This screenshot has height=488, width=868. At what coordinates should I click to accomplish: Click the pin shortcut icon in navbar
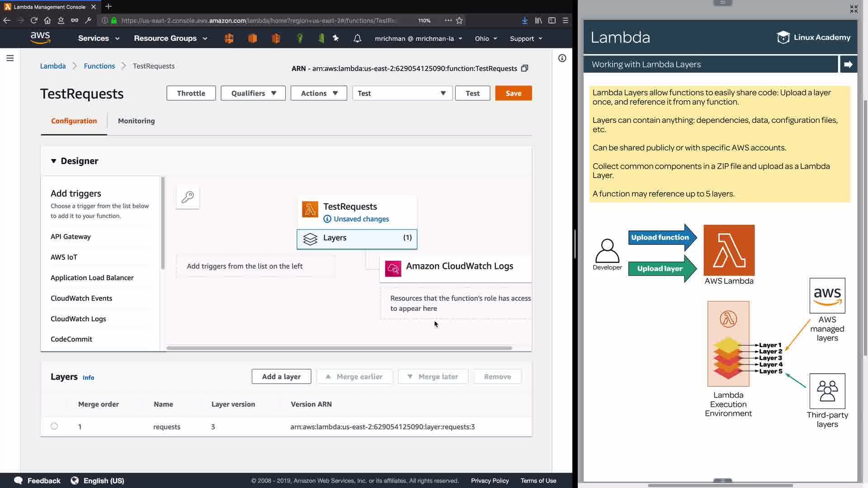pyautogui.click(x=335, y=38)
